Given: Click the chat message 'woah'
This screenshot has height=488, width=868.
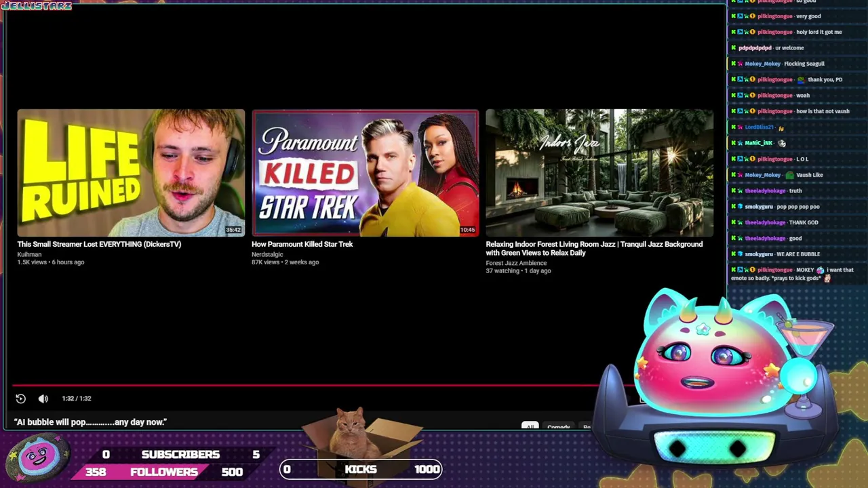Looking at the screenshot, I should pyautogui.click(x=803, y=96).
